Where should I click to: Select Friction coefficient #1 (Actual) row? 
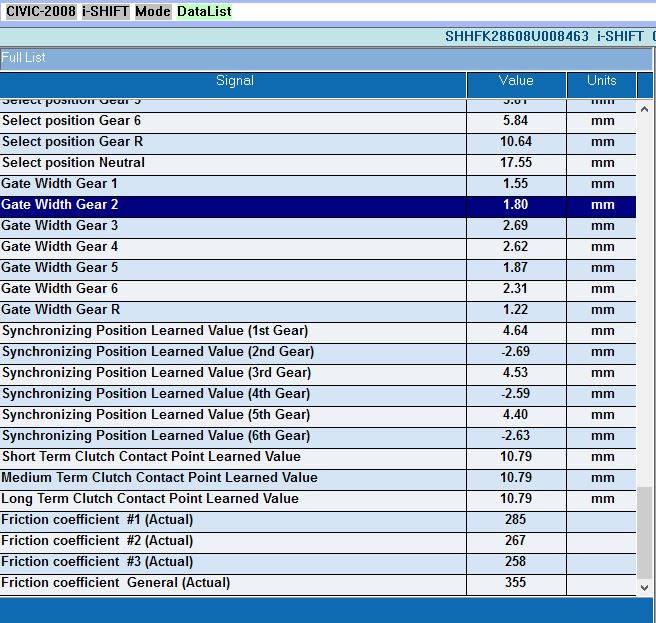[x=318, y=521]
